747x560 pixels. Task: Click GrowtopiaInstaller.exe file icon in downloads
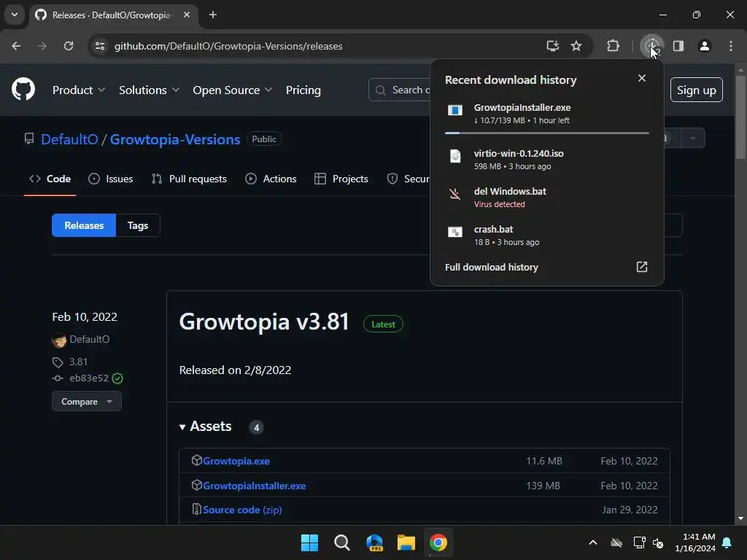(x=455, y=111)
